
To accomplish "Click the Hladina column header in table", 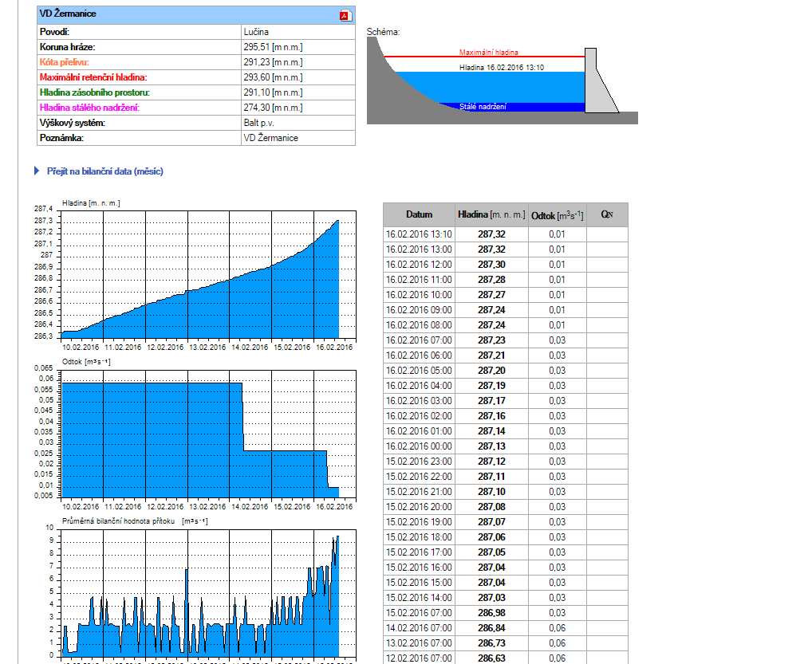I will 491,214.
